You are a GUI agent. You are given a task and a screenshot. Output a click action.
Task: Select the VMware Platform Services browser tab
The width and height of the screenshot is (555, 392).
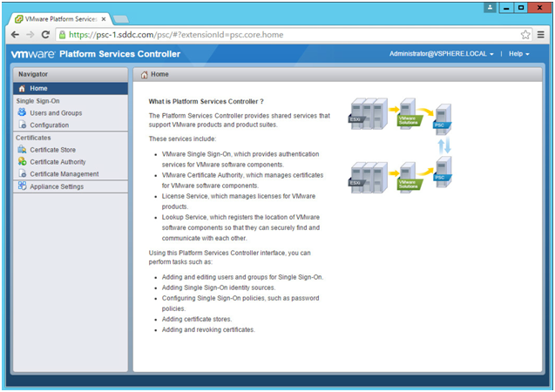[x=60, y=19]
